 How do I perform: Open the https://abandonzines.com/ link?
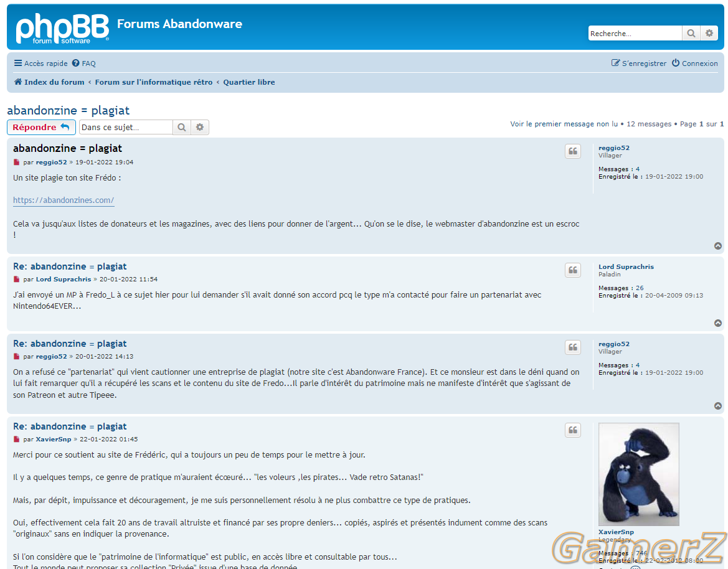(64, 200)
